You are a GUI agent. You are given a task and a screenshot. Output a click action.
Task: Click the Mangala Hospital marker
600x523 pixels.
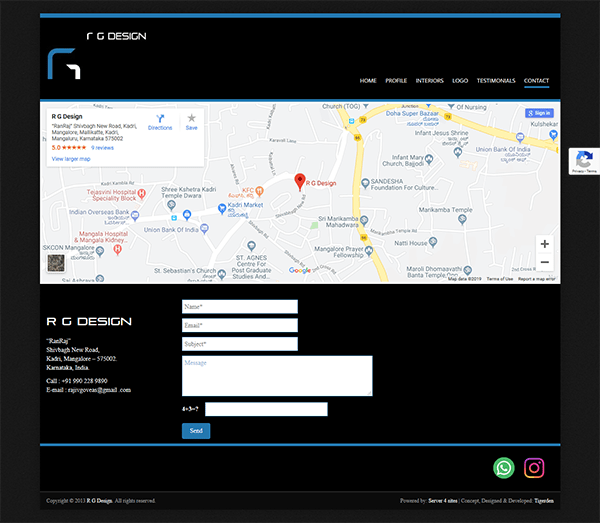[118, 249]
